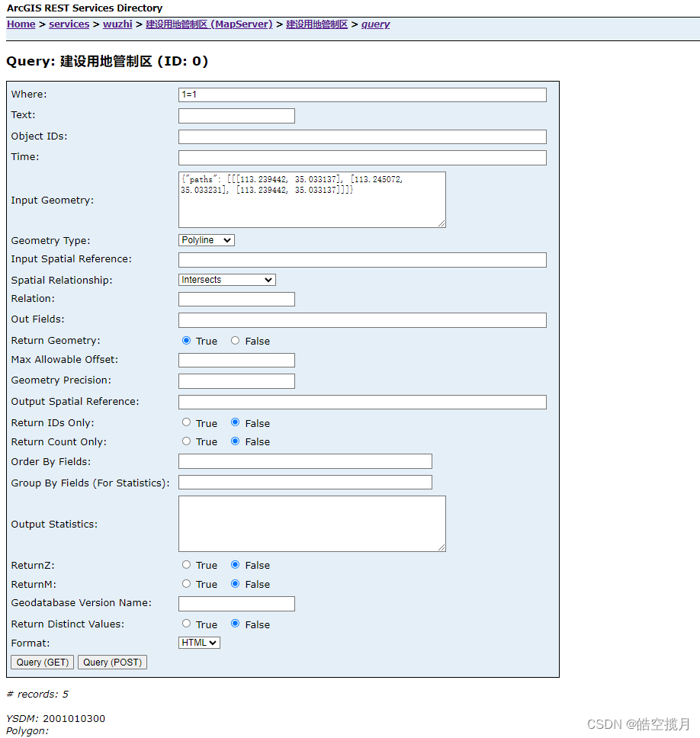Open the Format dropdown set to HTML
This screenshot has width=700, height=738.
pos(199,643)
